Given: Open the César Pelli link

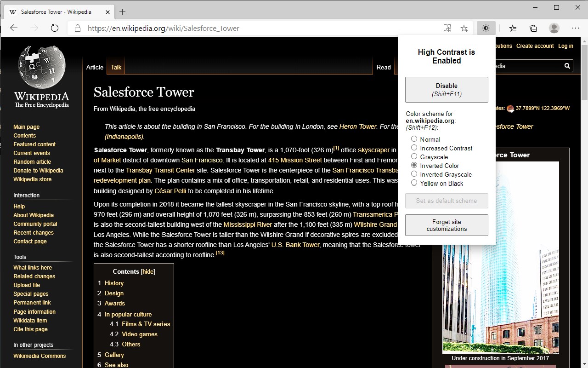Looking at the screenshot, I should pyautogui.click(x=170, y=191).
